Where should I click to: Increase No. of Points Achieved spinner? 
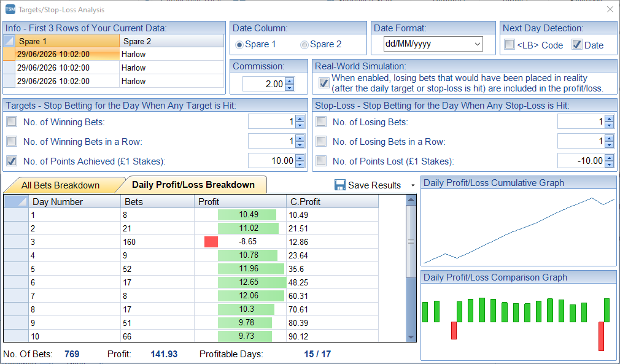click(300, 157)
